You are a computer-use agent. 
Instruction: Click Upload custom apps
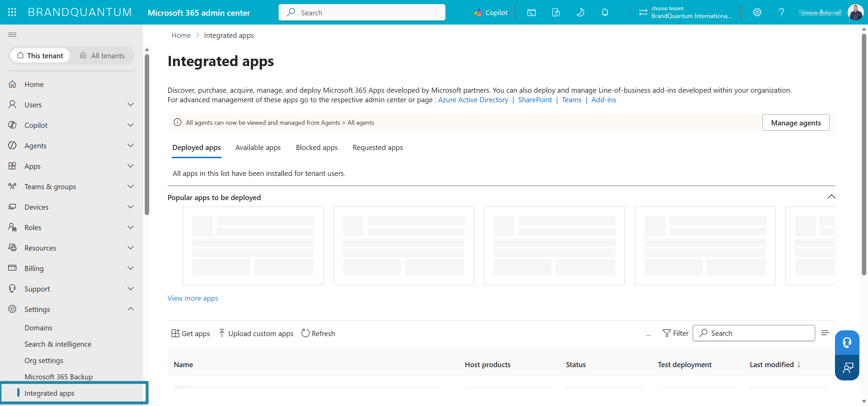coord(256,333)
